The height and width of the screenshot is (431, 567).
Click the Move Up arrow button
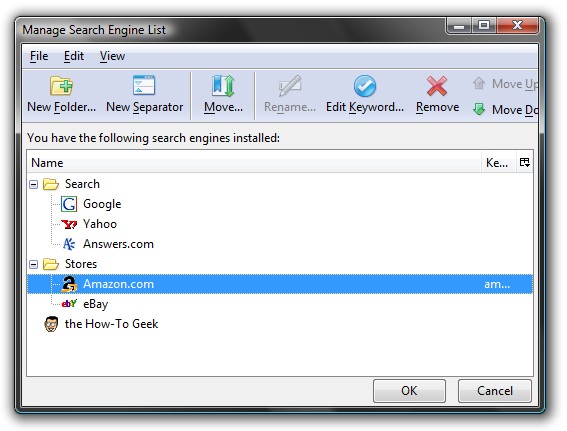[x=479, y=84]
